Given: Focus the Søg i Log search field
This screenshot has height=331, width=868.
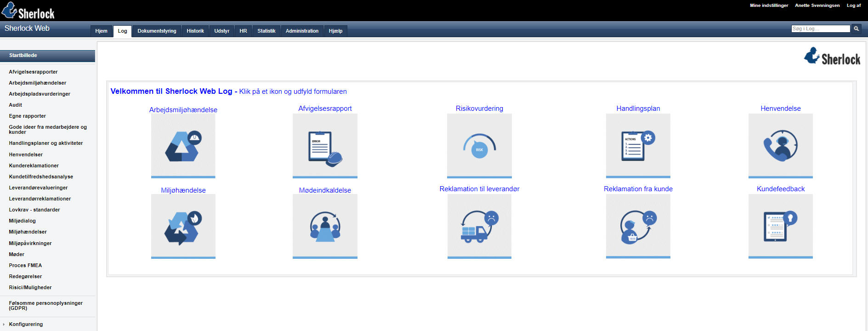Looking at the screenshot, I should coord(821,29).
